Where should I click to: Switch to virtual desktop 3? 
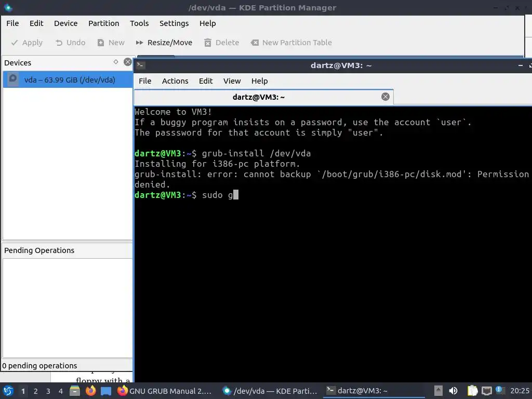[48, 391]
